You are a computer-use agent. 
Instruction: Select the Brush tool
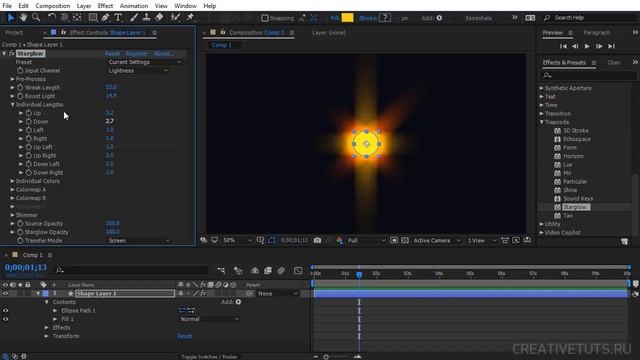point(134,18)
